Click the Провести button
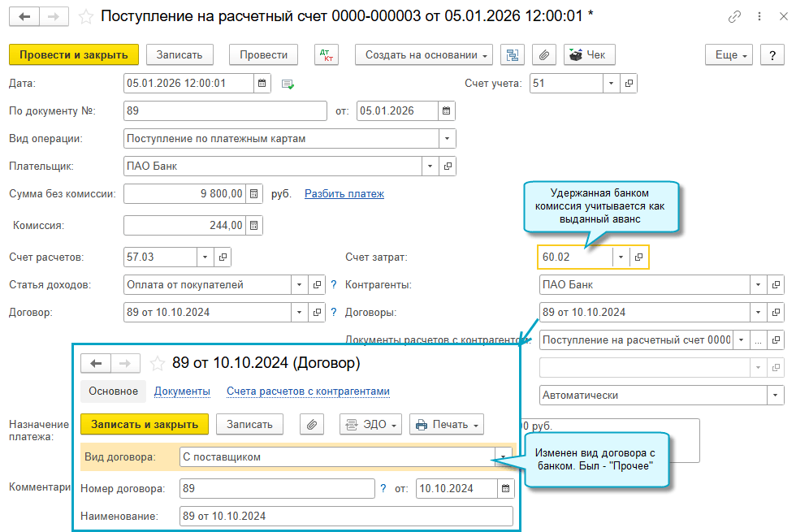Screen dimensions: 796x532 [263, 55]
